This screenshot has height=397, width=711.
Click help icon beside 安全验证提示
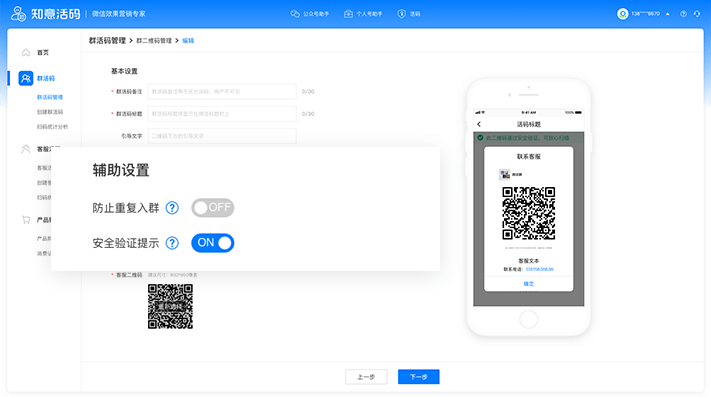coord(172,243)
